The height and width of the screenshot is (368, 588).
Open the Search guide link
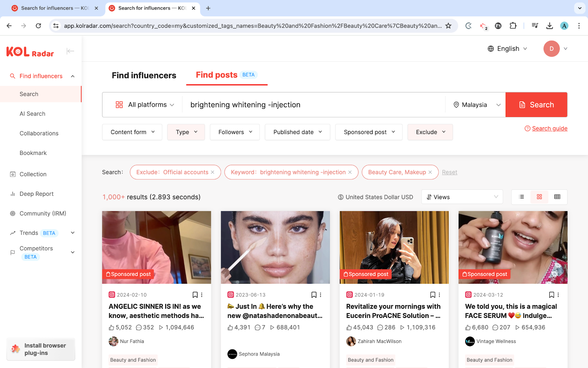549,128
